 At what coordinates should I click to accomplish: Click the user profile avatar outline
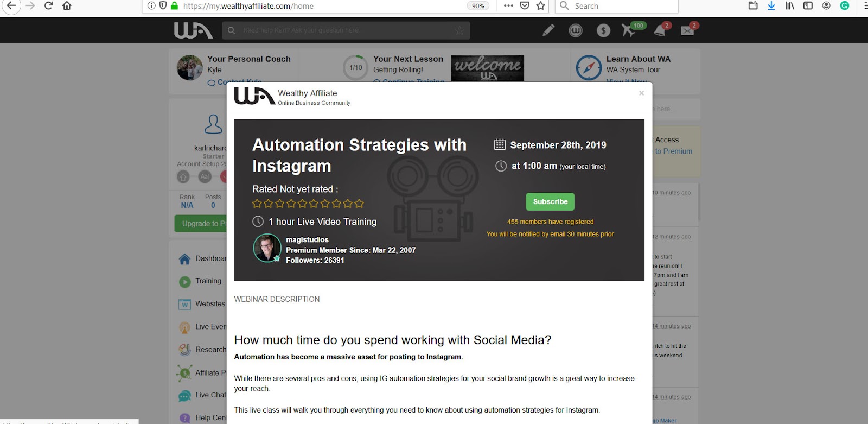pyautogui.click(x=213, y=124)
